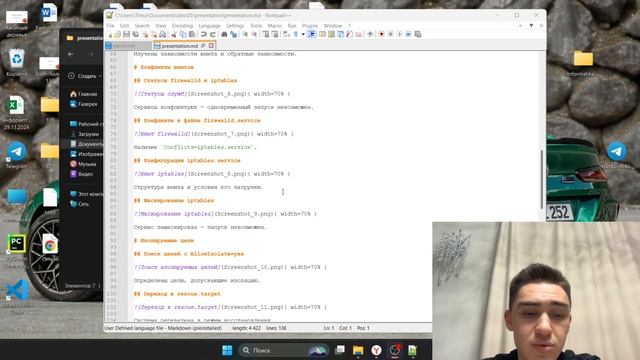This screenshot has width=640, height=360.
Task: Click the Close All toolbar icon
Action: point(154,34)
